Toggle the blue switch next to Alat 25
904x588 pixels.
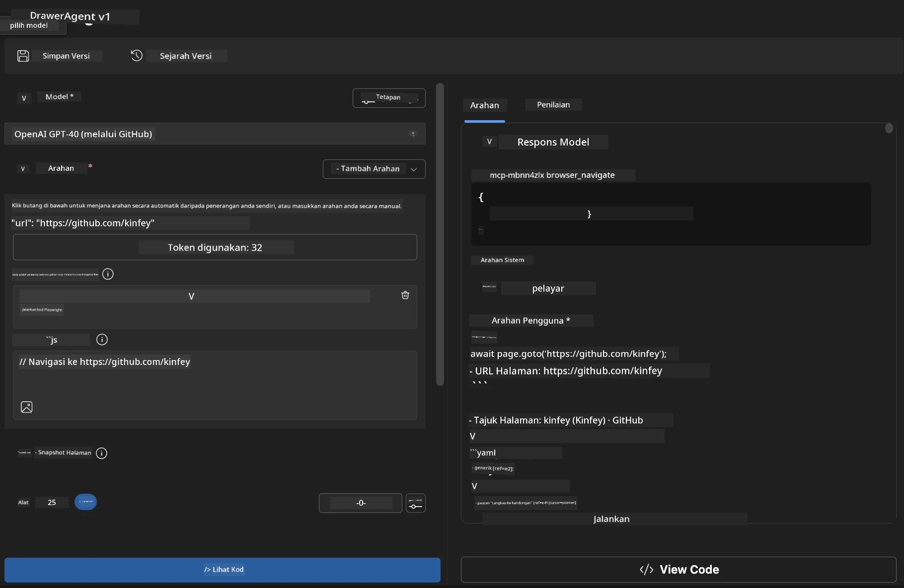coord(85,502)
